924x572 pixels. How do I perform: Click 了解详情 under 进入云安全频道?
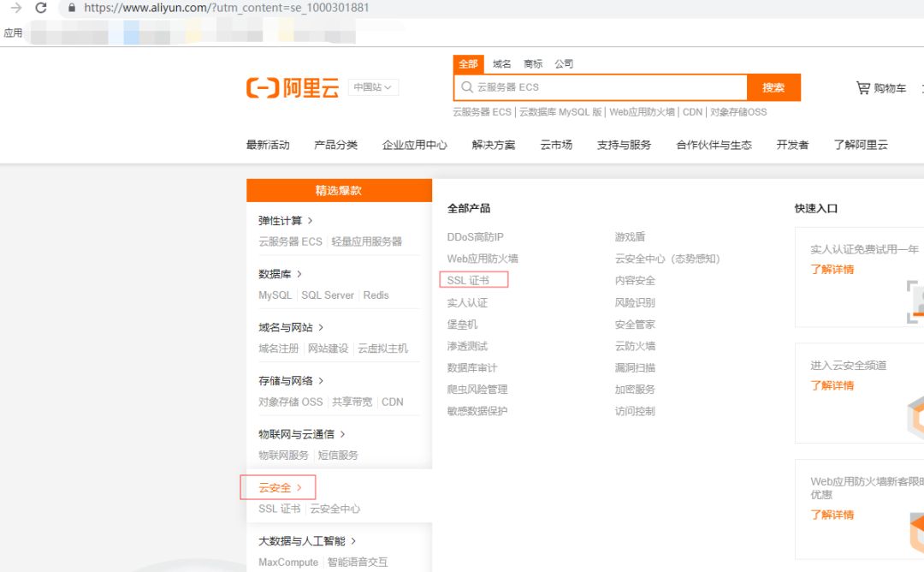[832, 385]
